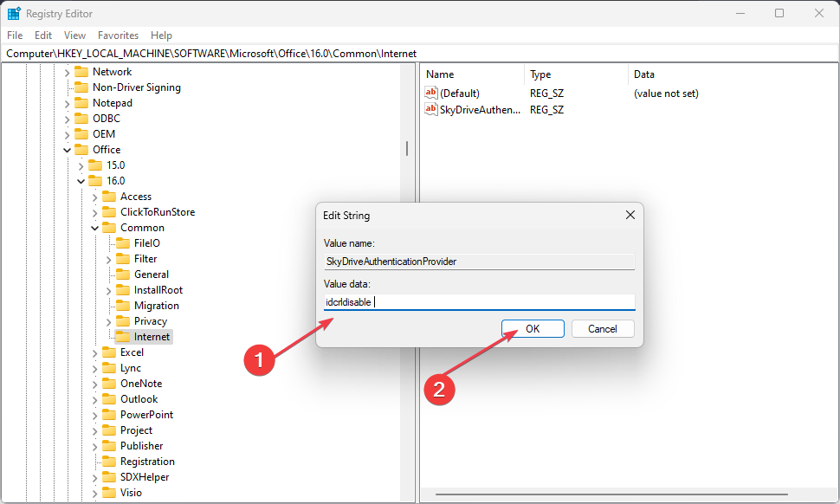This screenshot has height=504, width=840.
Task: Expand the 15.0 key
Action: pyautogui.click(x=81, y=165)
